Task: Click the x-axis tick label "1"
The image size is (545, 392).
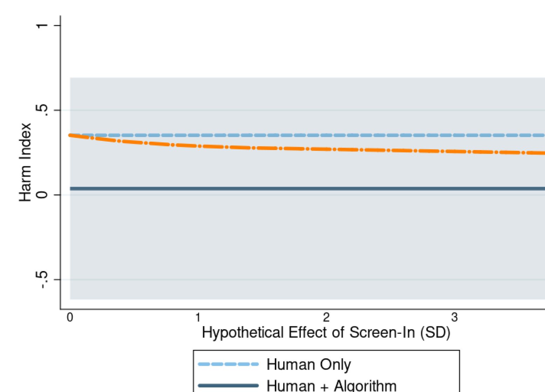Action: [x=198, y=318]
